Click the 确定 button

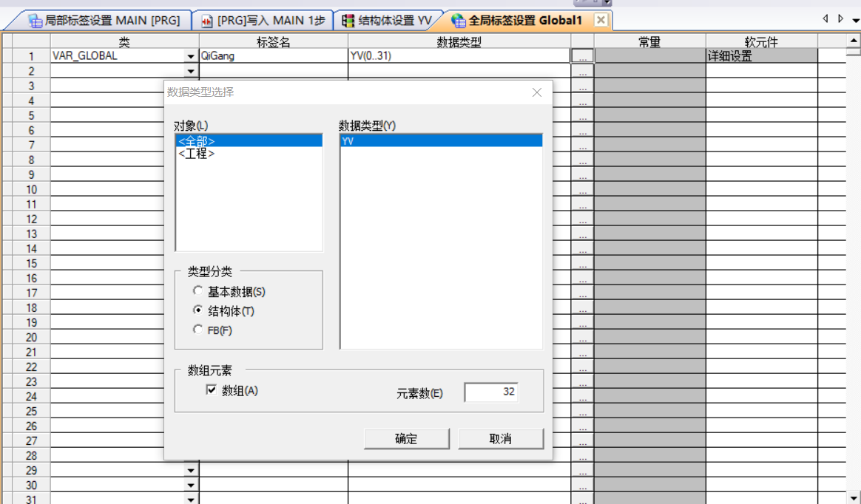(406, 438)
